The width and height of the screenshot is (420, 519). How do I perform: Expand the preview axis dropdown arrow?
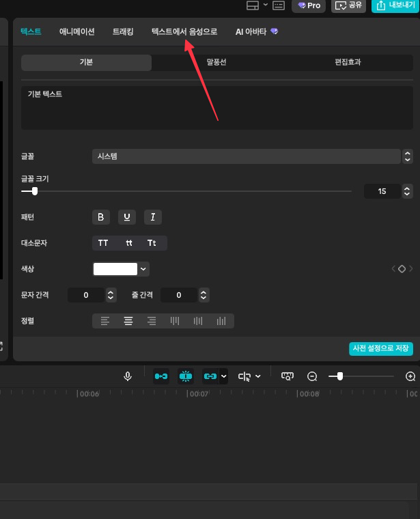258,376
